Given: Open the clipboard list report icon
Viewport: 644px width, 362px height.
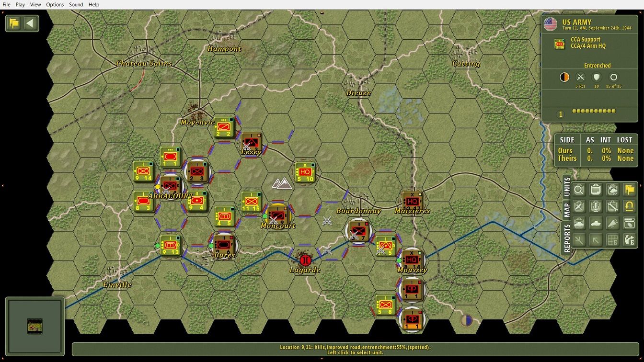Looking at the screenshot, I should [596, 190].
